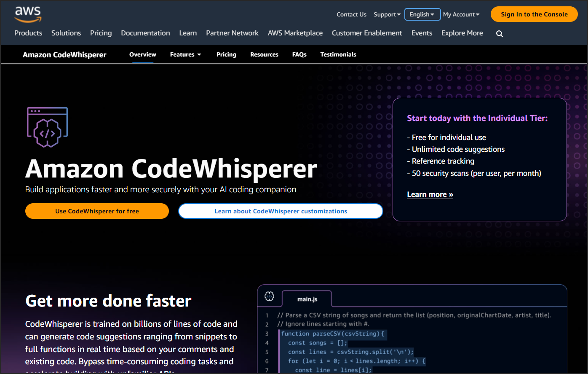Open the Explore More menu
The height and width of the screenshot is (374, 588).
pos(462,33)
